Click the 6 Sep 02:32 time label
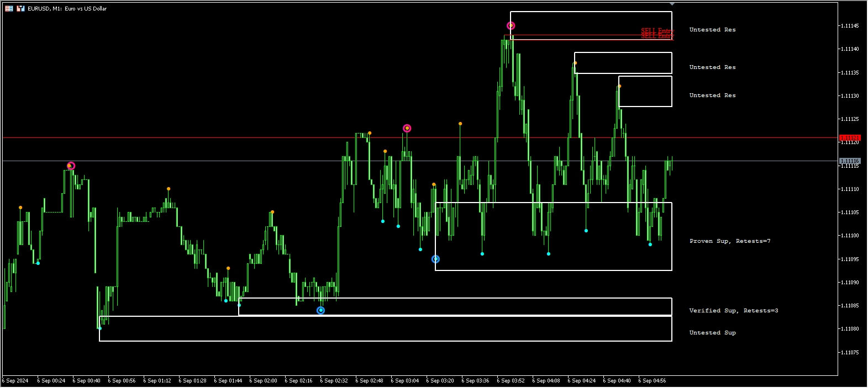The width and height of the screenshot is (868, 388). click(x=334, y=381)
